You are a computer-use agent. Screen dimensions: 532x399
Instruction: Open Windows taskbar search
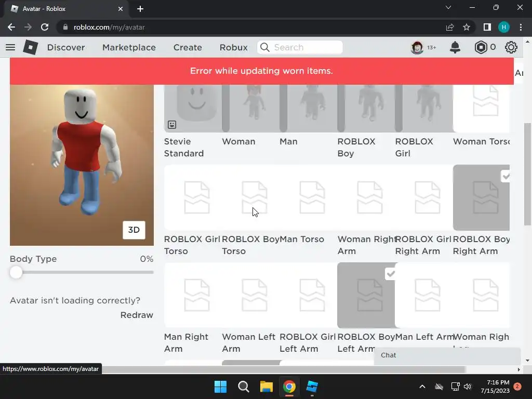pyautogui.click(x=244, y=387)
